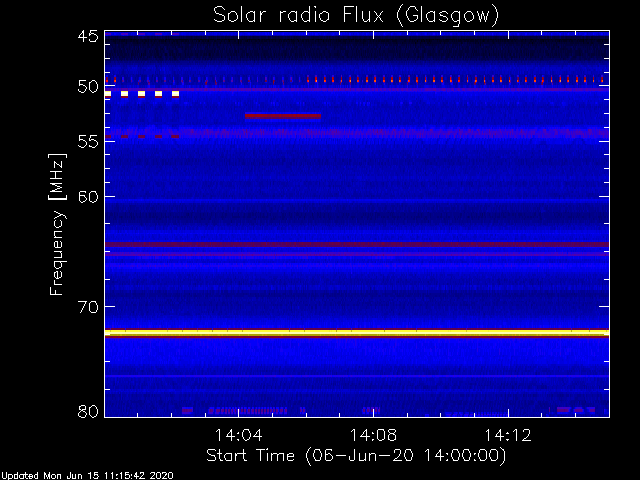Viewport: 640px width, 480px height.
Task: Click the '14:04' time axis label
Action: [x=238, y=435]
